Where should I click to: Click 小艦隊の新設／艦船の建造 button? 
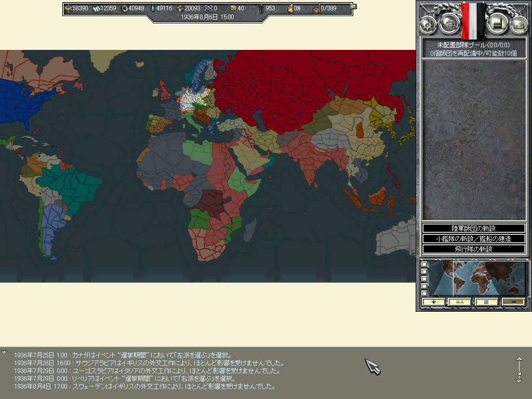click(473, 238)
